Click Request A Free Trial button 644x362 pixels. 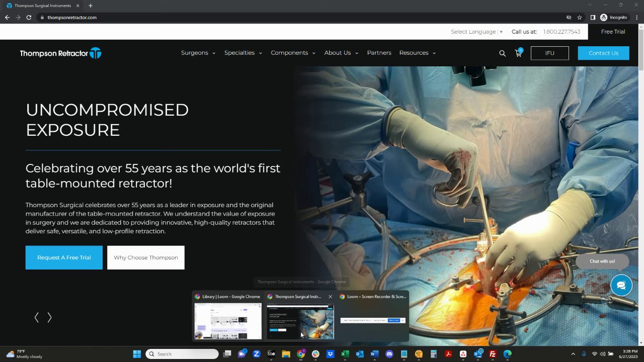[x=64, y=257]
